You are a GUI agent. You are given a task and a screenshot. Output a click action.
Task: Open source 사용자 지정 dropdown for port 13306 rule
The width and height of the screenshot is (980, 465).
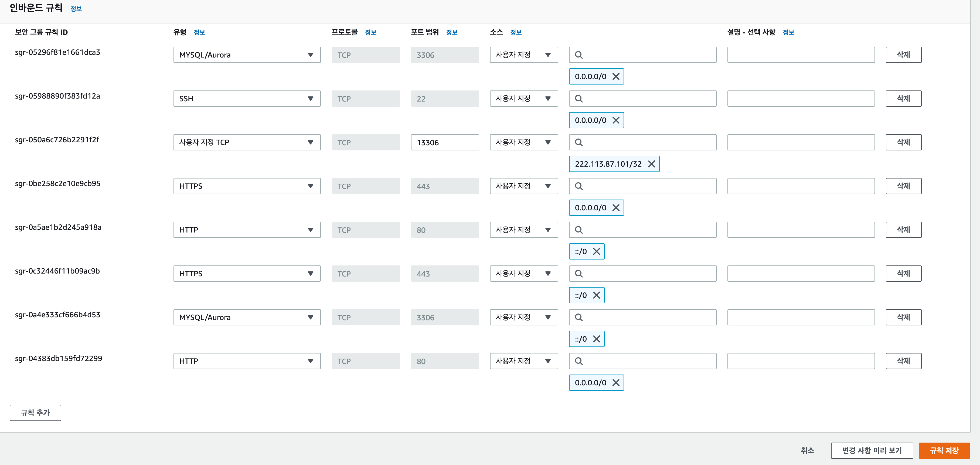[524, 142]
